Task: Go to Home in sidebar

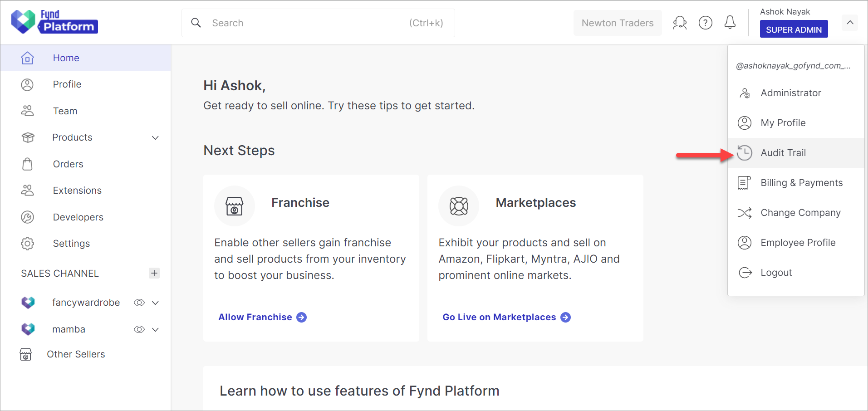Action: (x=86, y=58)
